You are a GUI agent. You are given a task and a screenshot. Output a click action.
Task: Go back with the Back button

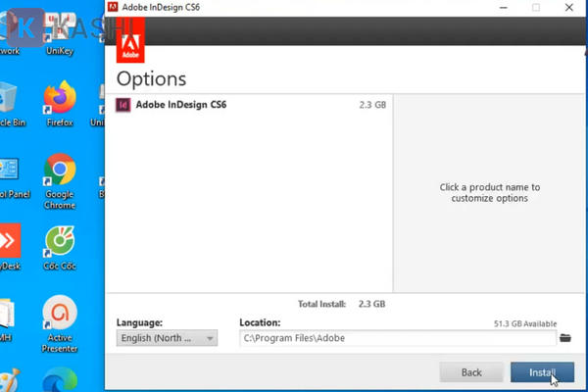[471, 372]
